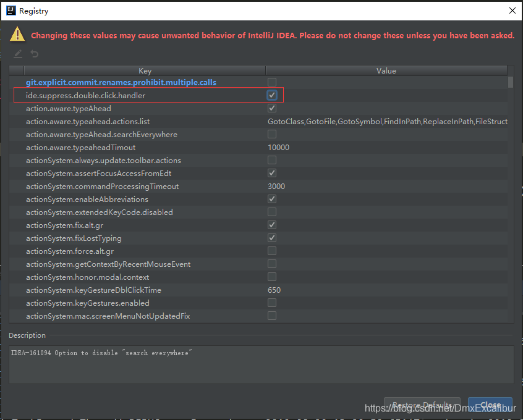Toggle git.explicit.commit.renames.prohibit.multiple.calls checkbox

click(272, 82)
